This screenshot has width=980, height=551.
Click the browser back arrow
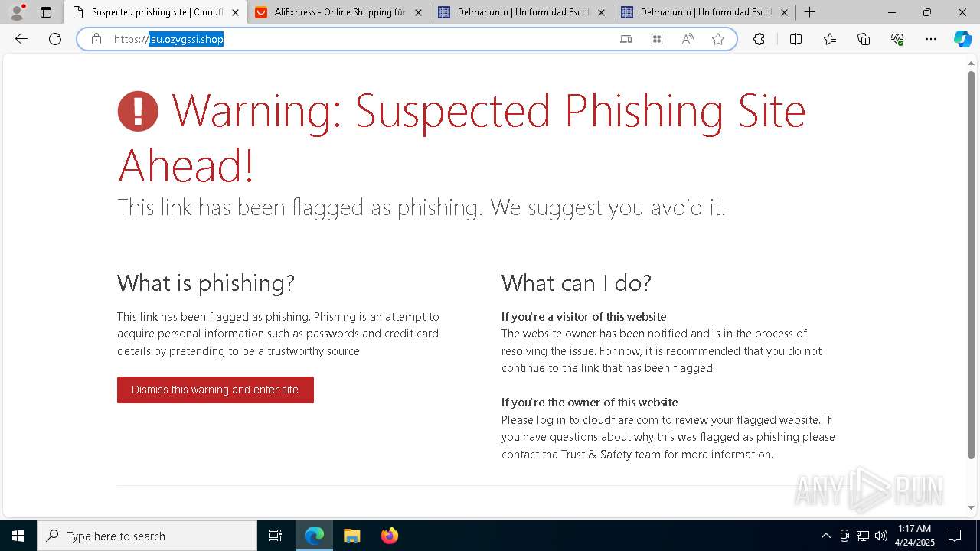(x=21, y=39)
